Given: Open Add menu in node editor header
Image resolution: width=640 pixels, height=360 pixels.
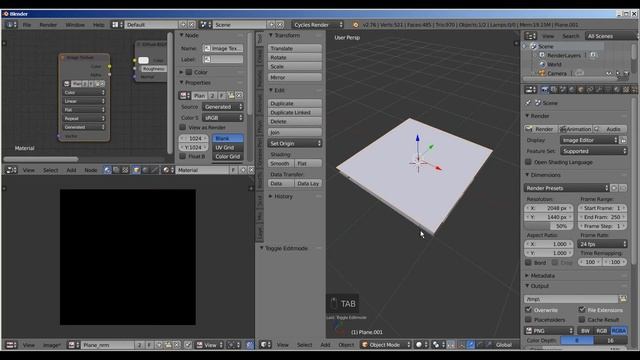Looking at the screenshot, I should [71, 170].
